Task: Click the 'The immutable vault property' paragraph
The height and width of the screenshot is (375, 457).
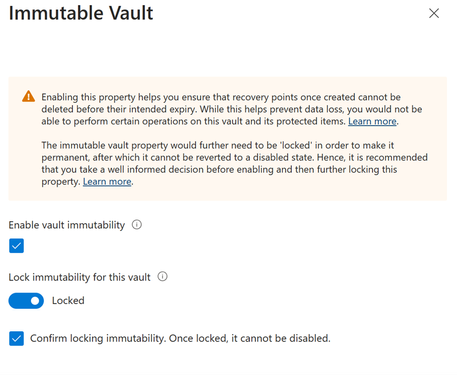Action: pos(234,163)
